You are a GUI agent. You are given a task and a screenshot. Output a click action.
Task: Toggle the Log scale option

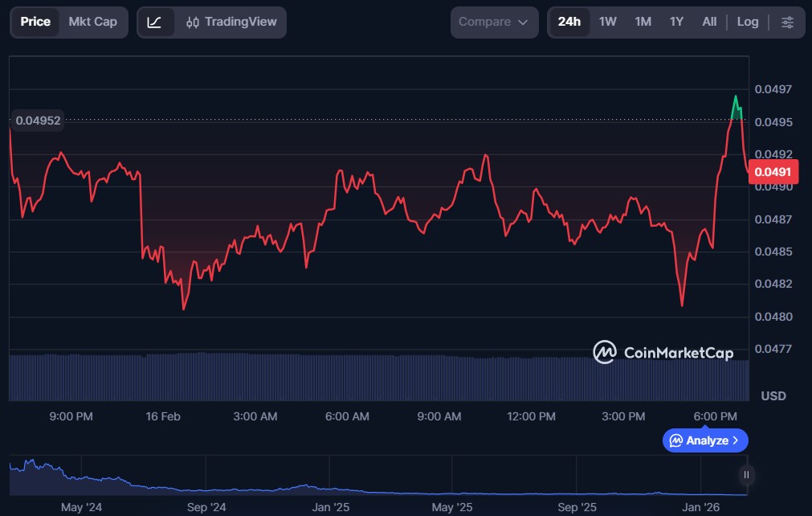point(747,23)
